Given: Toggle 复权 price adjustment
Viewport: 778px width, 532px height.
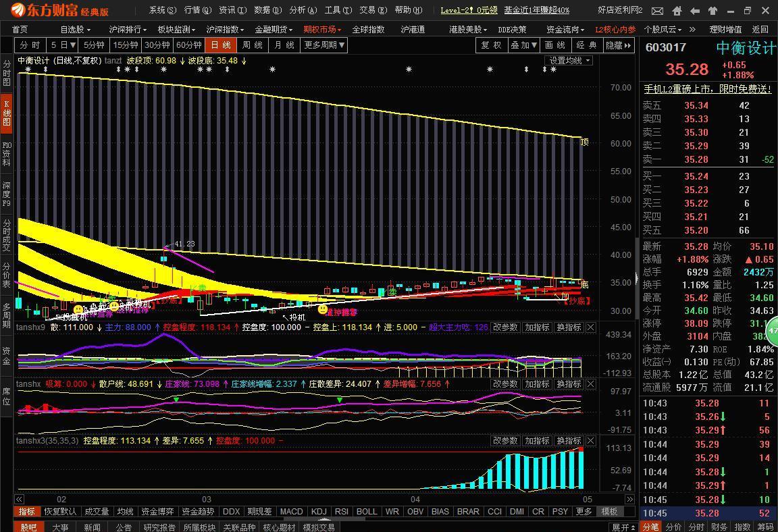Looking at the screenshot, I should [x=492, y=45].
